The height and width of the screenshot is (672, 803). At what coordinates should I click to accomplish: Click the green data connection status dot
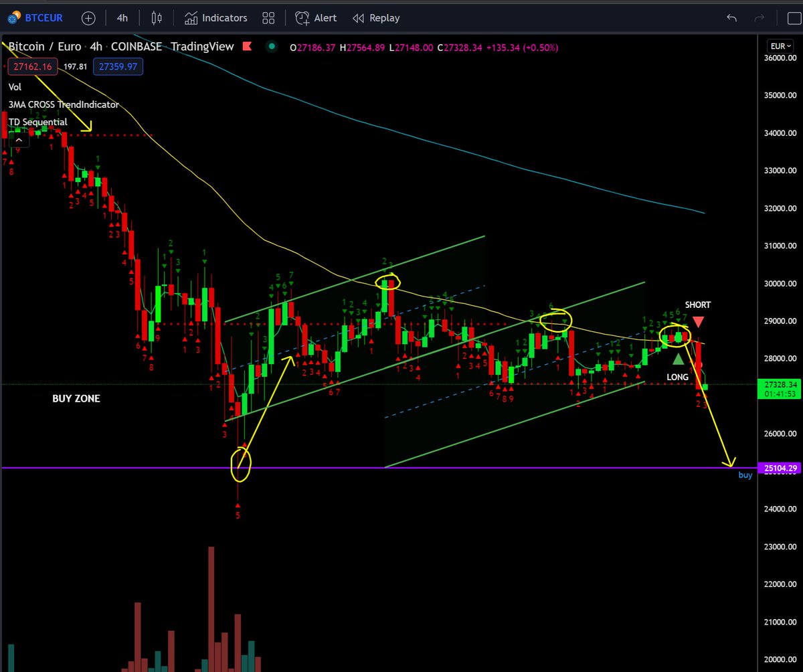pos(271,46)
